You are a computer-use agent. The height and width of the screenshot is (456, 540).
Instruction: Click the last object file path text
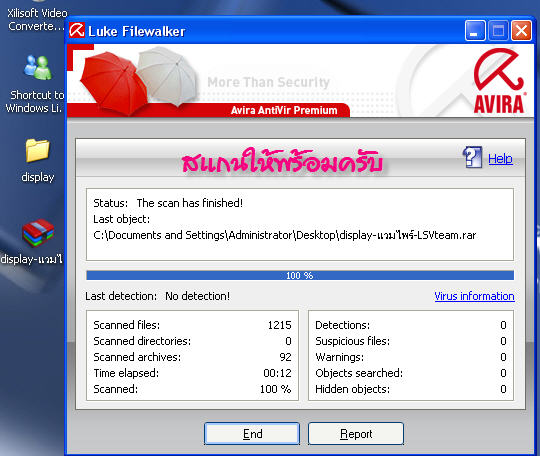tap(284, 235)
